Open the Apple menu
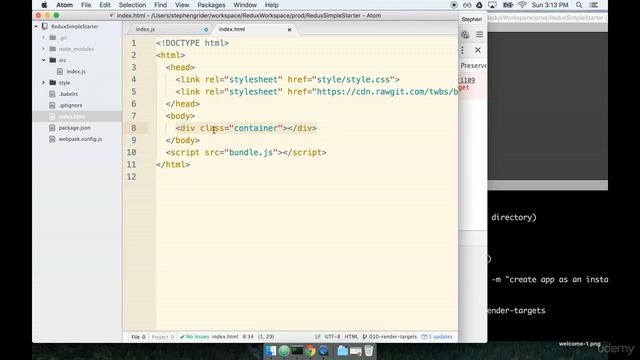The image size is (640, 360). point(44,5)
